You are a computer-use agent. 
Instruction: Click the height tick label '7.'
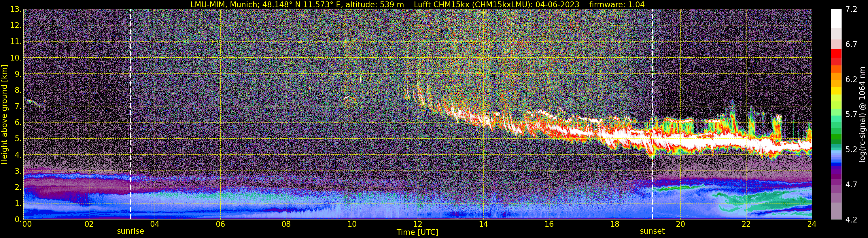[18, 107]
